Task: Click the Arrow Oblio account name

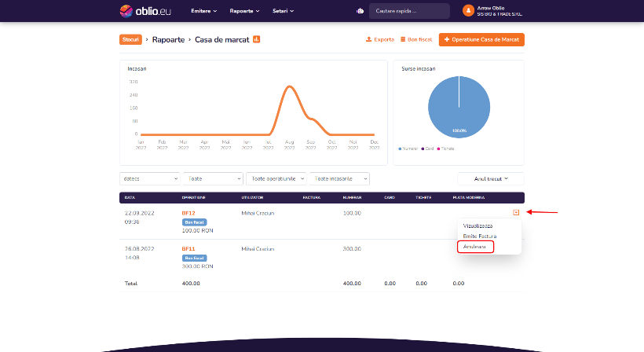Action: tap(490, 8)
